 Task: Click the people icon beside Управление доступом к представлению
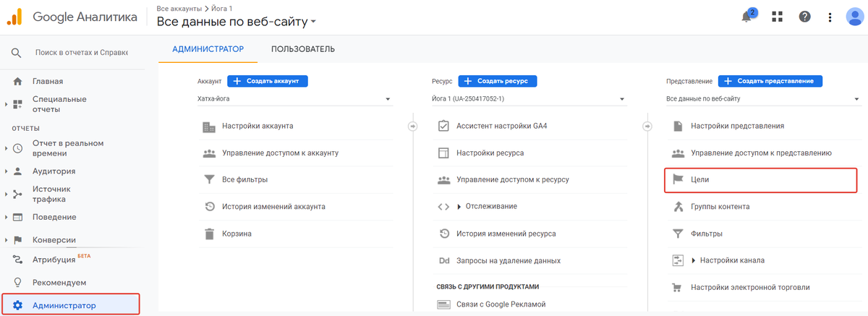coord(678,153)
